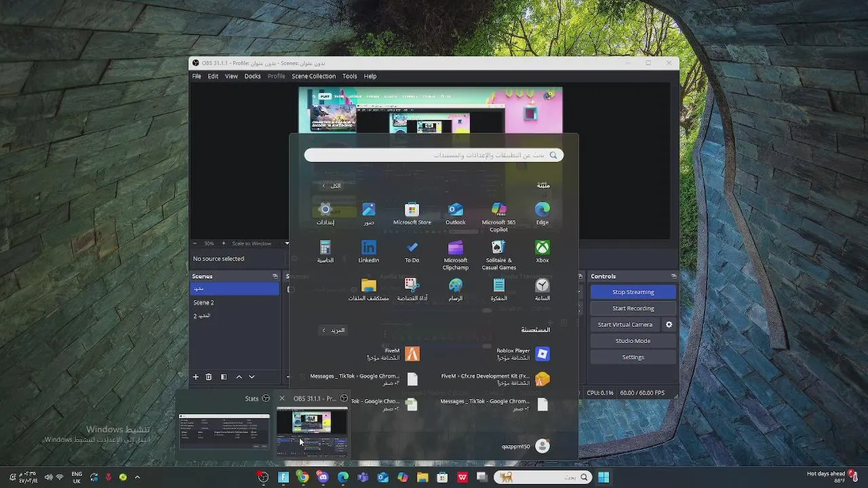Enable Studio Mode
Image resolution: width=868 pixels, height=488 pixels.
pos(633,341)
